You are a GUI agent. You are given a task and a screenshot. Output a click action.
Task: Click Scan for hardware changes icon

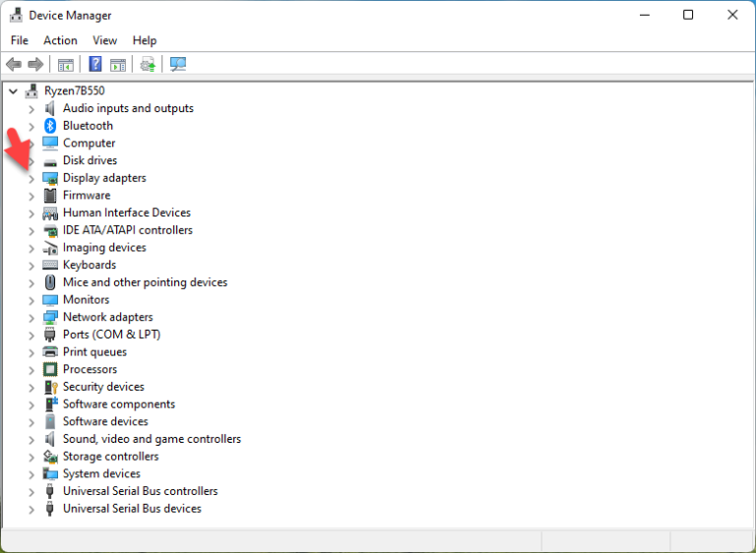(178, 64)
